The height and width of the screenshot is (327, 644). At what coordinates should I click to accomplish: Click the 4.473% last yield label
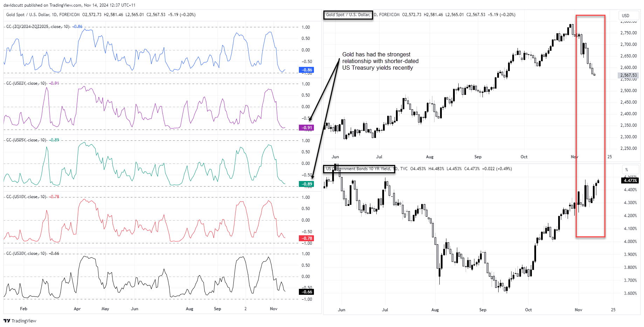(630, 181)
